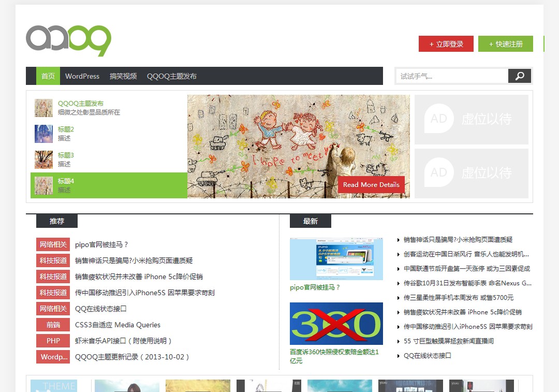Open latest item QQ在线状态接口
The height and width of the screenshot is (392, 559).
coord(428,356)
